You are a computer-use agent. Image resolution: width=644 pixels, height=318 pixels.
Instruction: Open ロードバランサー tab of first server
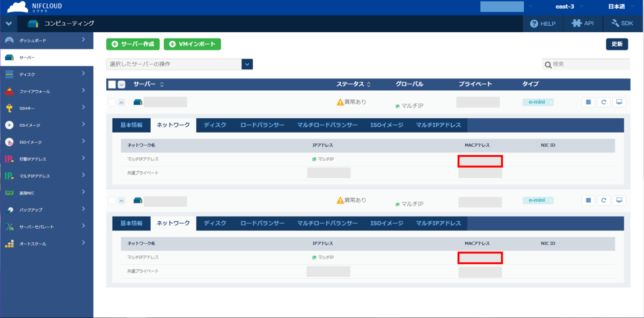[x=262, y=125]
